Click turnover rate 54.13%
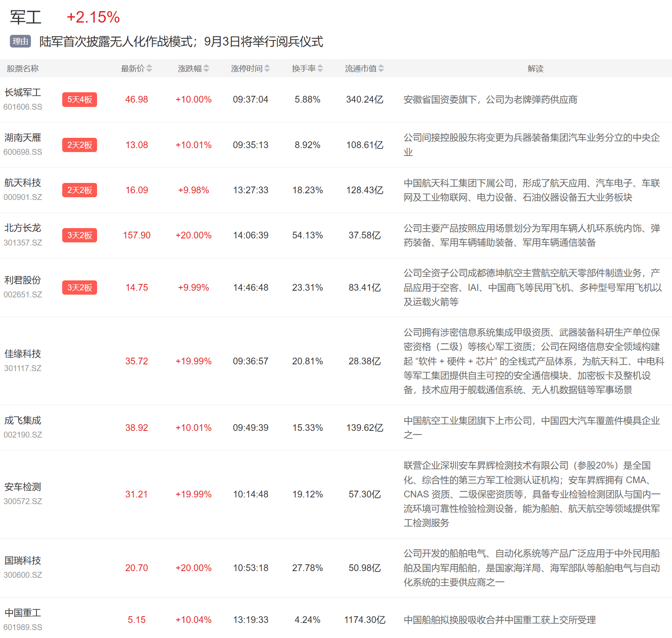672x638 pixels. (307, 235)
